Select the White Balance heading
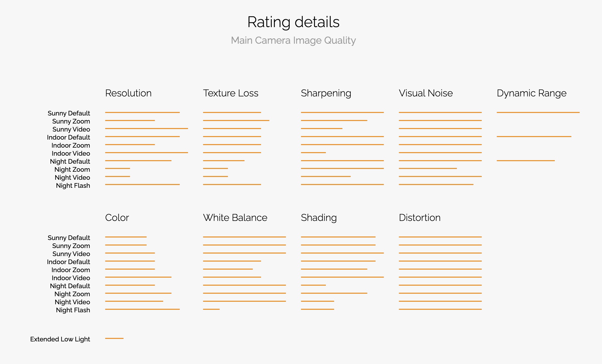This screenshot has height=364, width=602. [x=235, y=218]
